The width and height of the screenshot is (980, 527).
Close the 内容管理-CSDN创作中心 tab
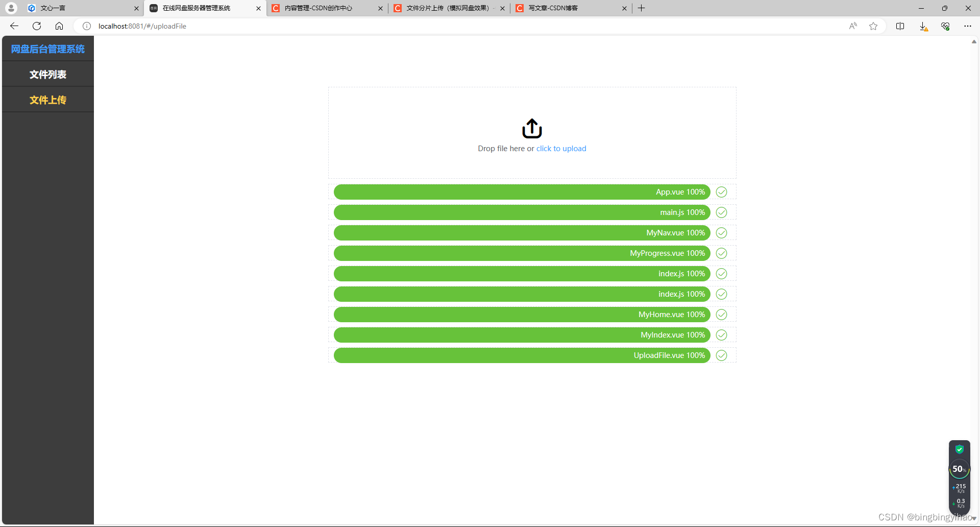coord(380,8)
